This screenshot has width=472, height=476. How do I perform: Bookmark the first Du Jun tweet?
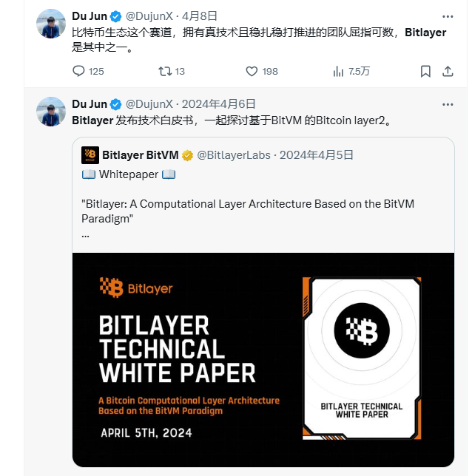click(x=425, y=72)
